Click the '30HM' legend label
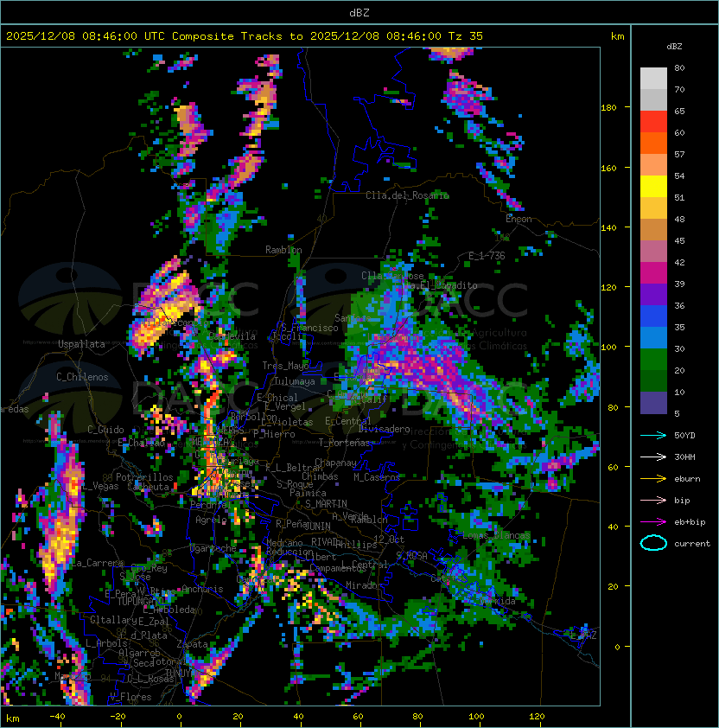 684,457
